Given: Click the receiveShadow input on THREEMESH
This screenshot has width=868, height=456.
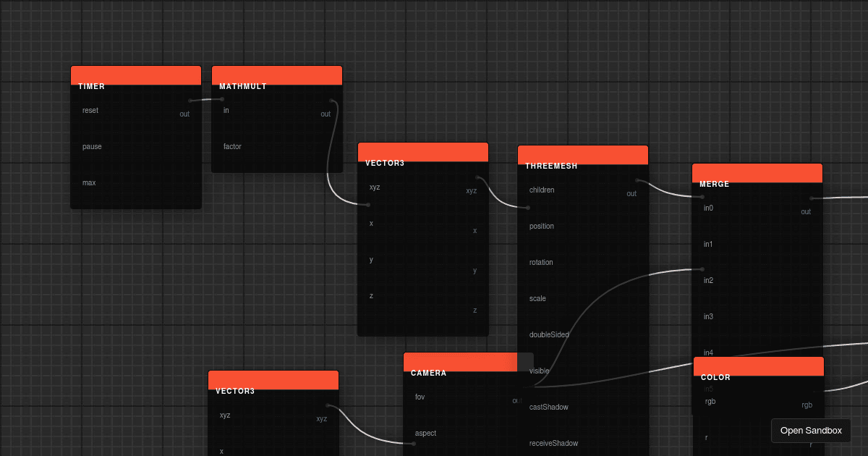Looking at the screenshot, I should pyautogui.click(x=553, y=443).
